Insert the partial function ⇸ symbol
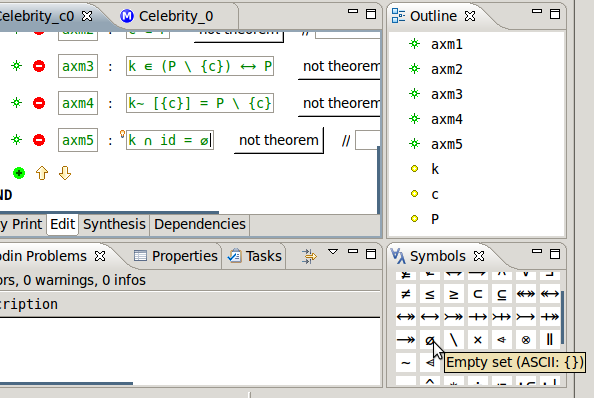Viewport: 594px width, 398px height. tap(477, 317)
